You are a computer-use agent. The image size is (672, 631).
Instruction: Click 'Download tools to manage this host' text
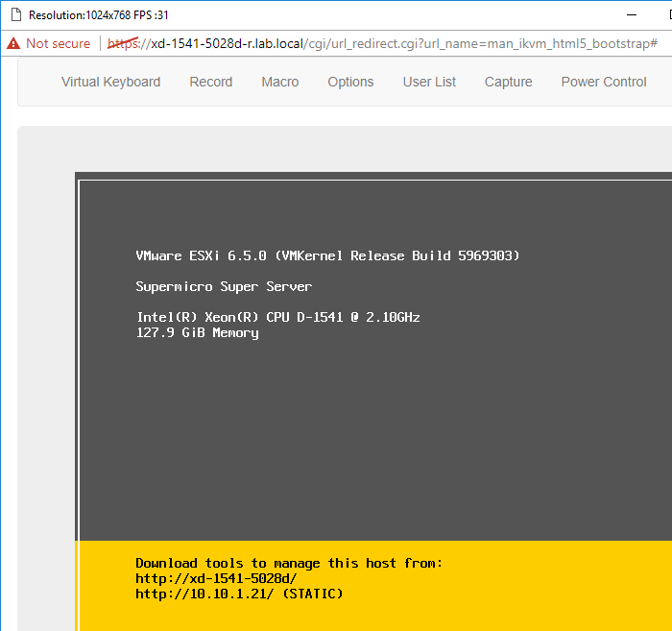coord(289,563)
